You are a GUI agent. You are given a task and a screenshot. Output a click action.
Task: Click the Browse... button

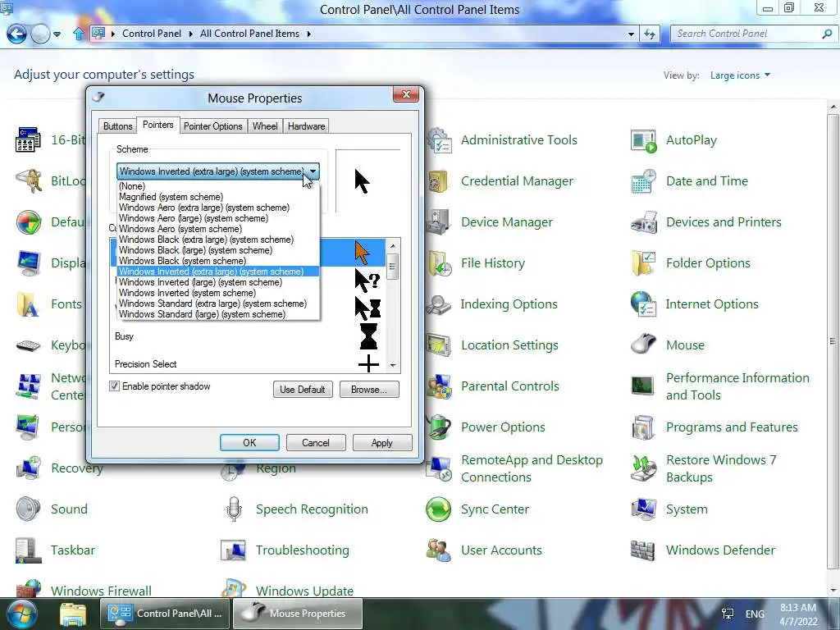pyautogui.click(x=369, y=390)
